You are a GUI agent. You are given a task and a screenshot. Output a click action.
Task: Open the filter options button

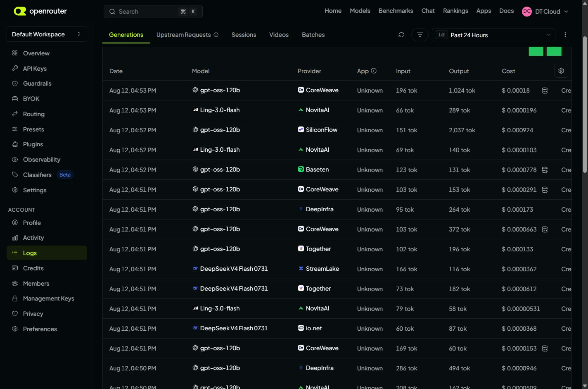[420, 35]
